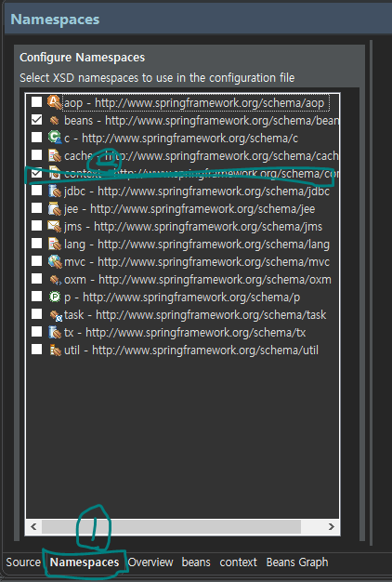
Task: Select the beans schema URL text
Action: (x=222, y=120)
